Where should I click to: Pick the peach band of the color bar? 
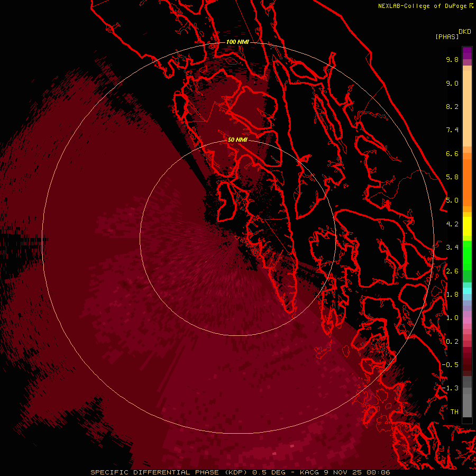pyautogui.click(x=467, y=109)
